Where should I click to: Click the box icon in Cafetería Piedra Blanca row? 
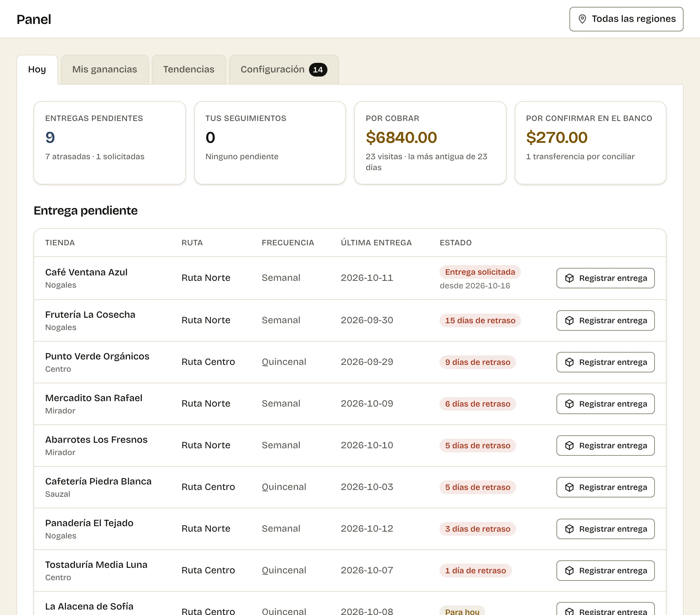click(569, 487)
